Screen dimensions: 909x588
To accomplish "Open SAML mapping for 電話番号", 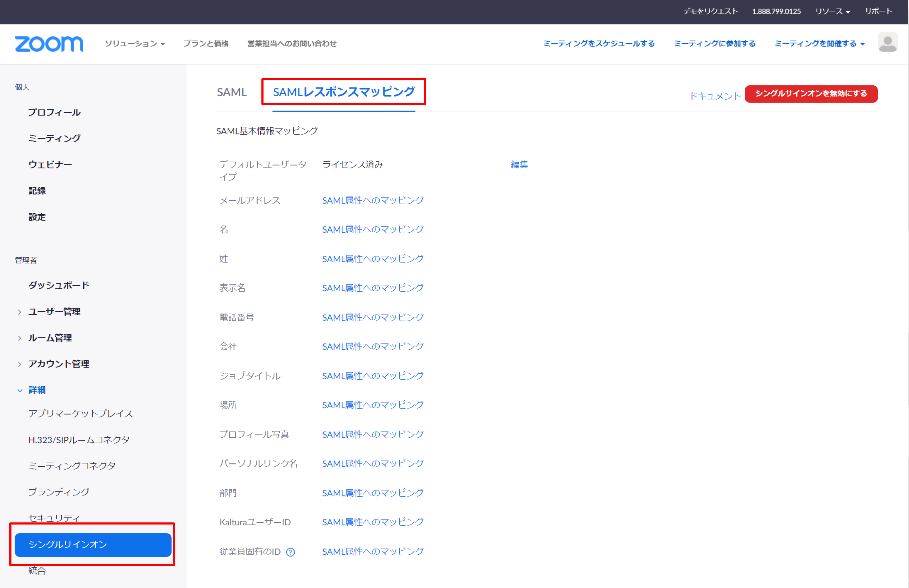I will pos(373,317).
